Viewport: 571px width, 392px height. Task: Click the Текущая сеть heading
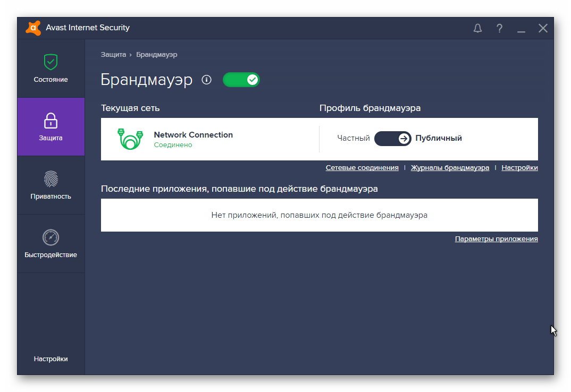pyautogui.click(x=130, y=108)
